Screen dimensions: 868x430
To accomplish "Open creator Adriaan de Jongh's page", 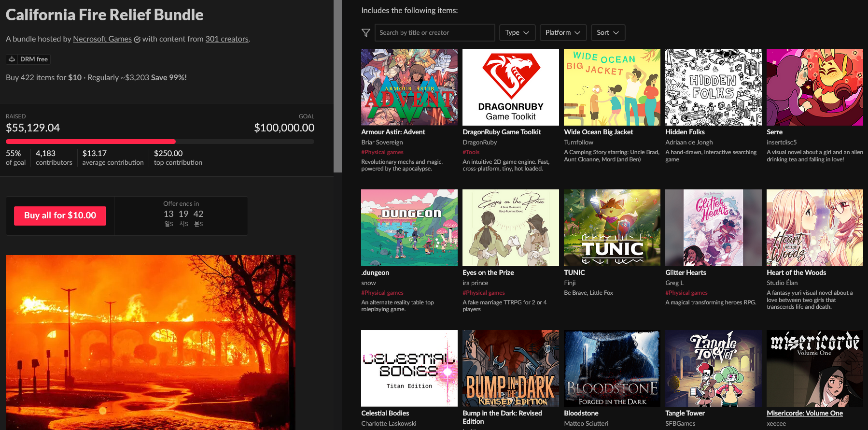I will tap(689, 143).
